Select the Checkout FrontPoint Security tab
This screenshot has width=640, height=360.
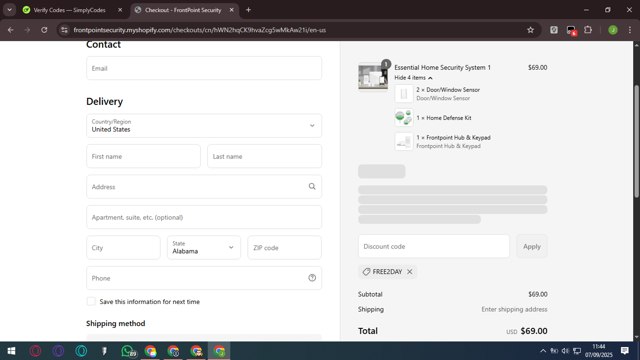(x=183, y=10)
